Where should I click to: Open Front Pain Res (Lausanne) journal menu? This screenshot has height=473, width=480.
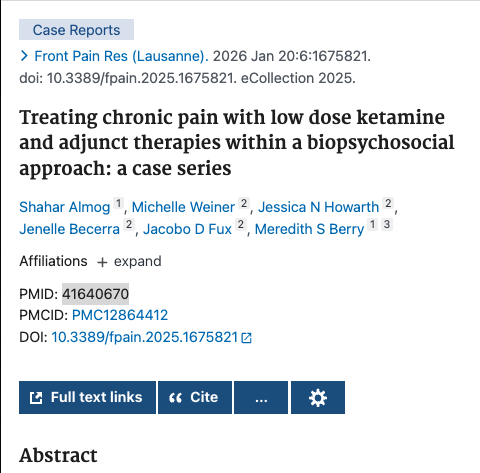[121, 56]
